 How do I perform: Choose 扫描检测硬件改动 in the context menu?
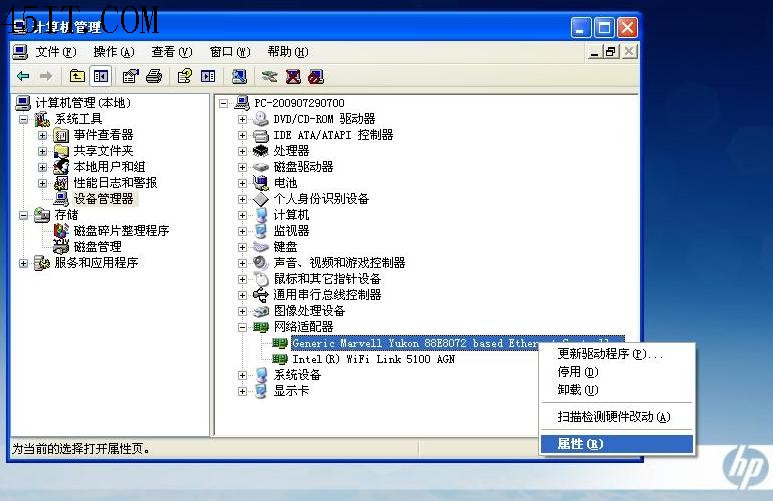pos(617,417)
